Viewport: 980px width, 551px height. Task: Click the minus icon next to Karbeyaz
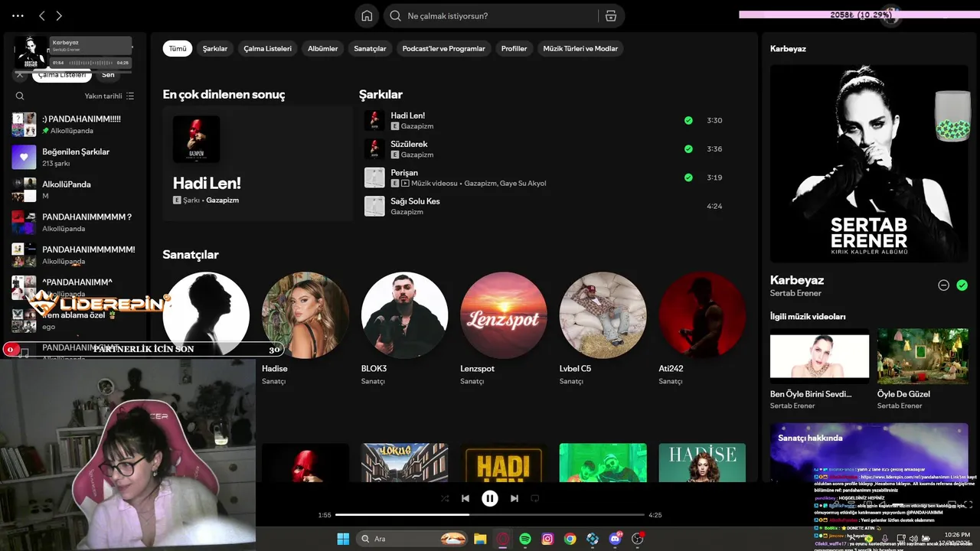944,285
